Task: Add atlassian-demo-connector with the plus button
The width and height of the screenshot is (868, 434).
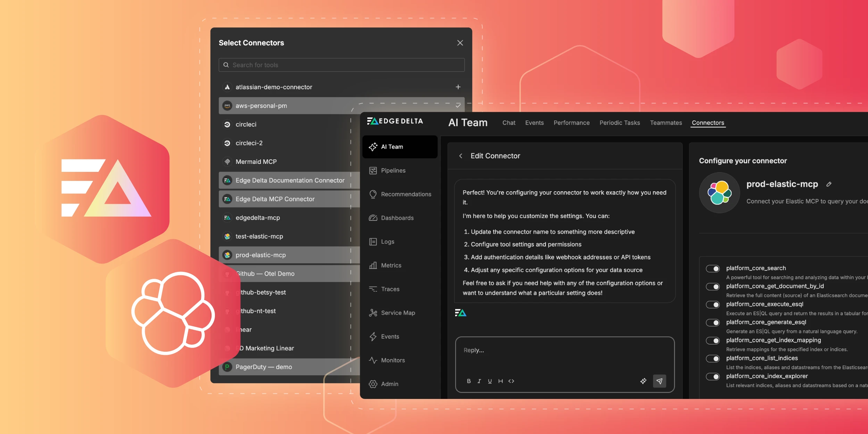Action: click(x=458, y=87)
